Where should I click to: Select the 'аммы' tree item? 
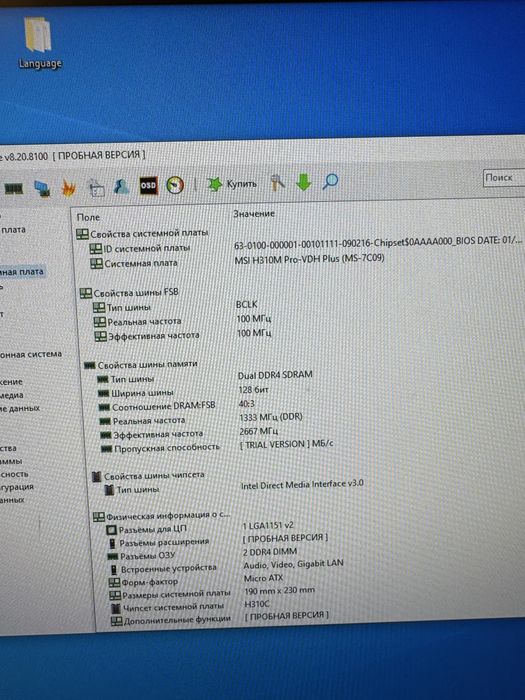pos(11,461)
